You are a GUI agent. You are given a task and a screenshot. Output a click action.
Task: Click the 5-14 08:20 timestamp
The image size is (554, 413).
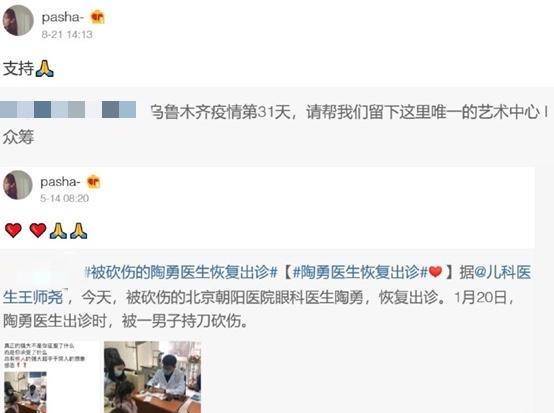click(x=64, y=198)
